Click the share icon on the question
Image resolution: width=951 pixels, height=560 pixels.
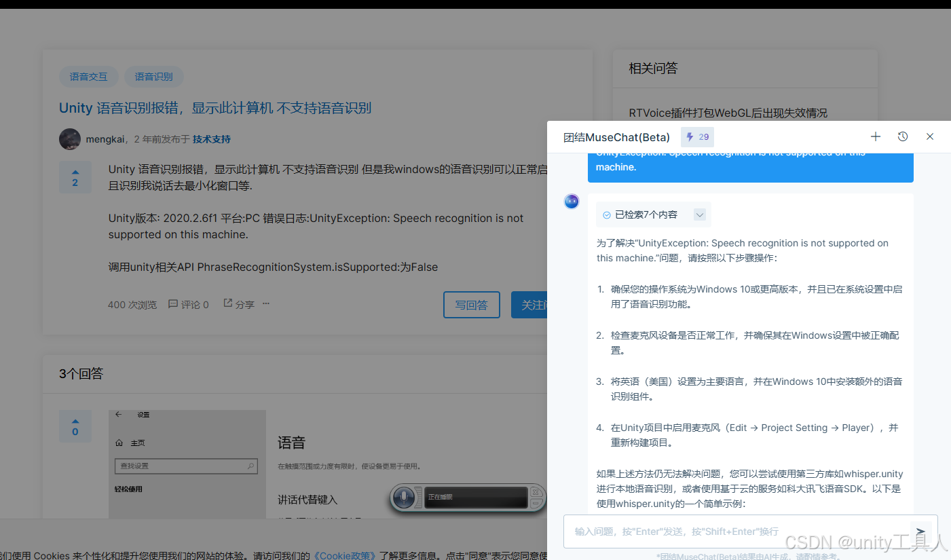(x=228, y=303)
